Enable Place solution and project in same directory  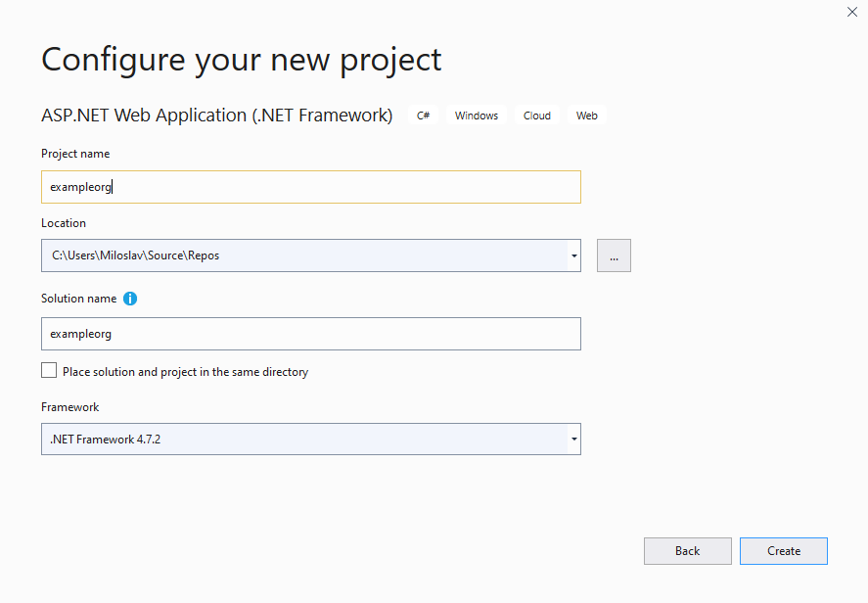[x=49, y=370]
